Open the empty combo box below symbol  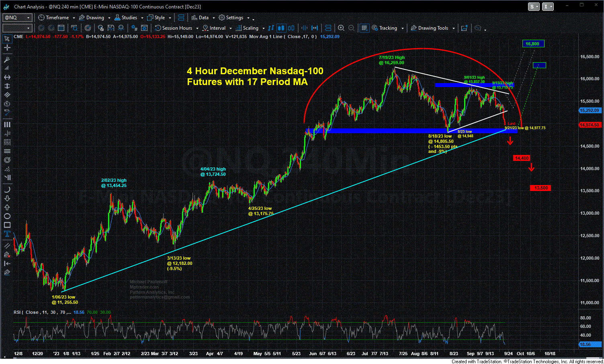17,28
